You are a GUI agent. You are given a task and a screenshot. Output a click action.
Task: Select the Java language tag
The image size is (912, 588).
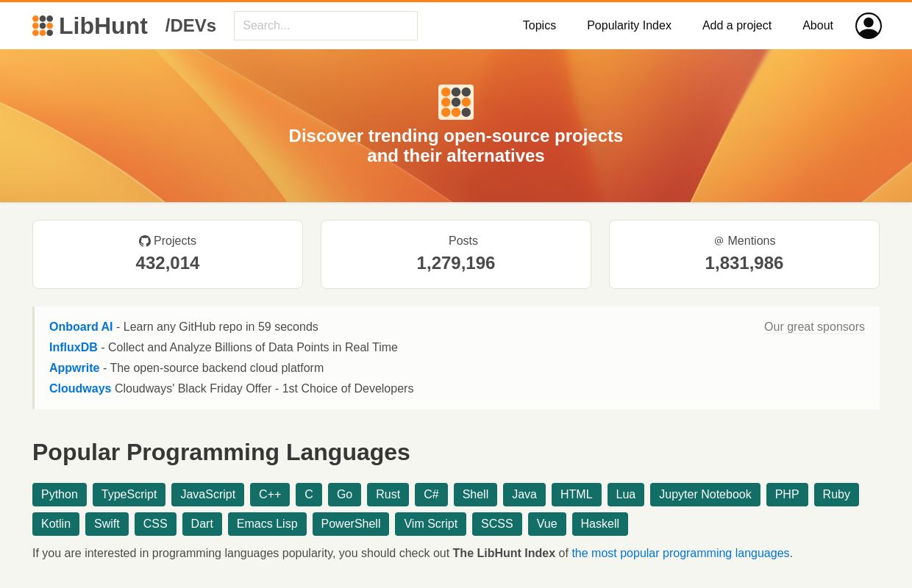pyautogui.click(x=524, y=495)
